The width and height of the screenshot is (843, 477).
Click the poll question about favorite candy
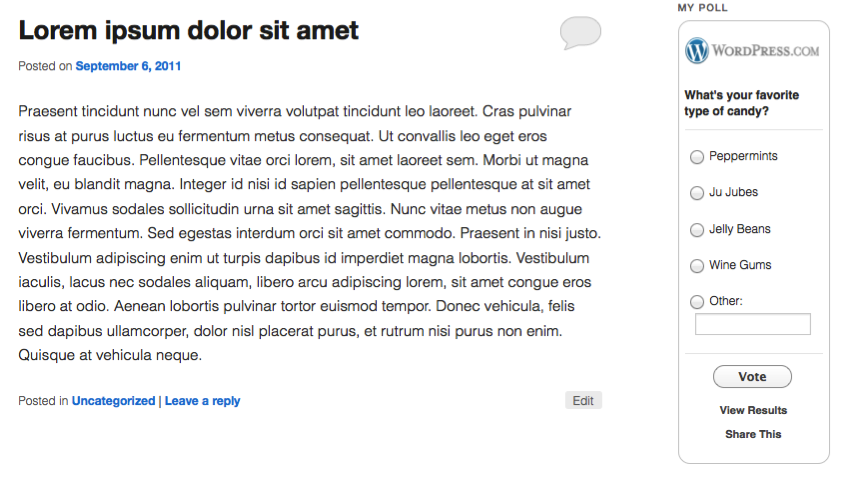741,103
